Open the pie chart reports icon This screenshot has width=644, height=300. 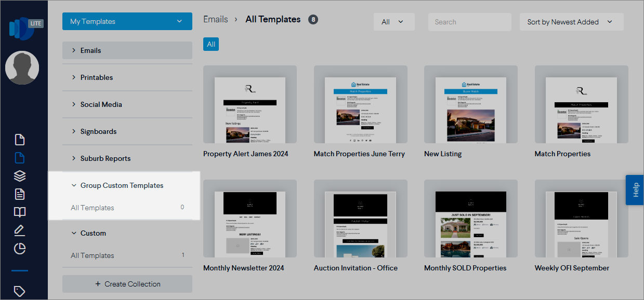[x=20, y=249]
